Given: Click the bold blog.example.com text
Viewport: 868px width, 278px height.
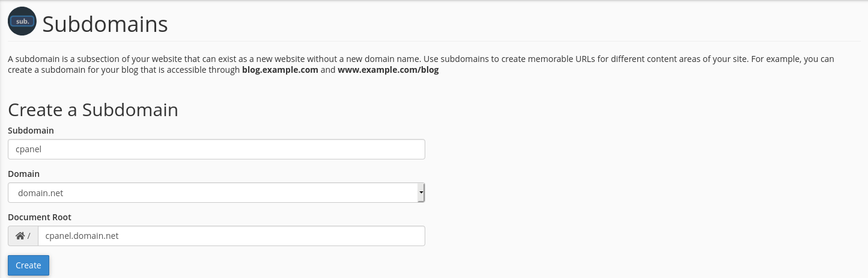Looking at the screenshot, I should (280, 70).
